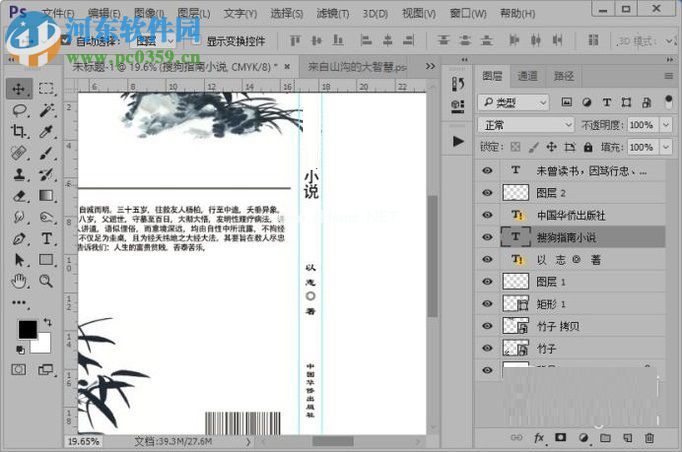Open the History panel icon
This screenshot has width=682, height=452.
pos(458,84)
